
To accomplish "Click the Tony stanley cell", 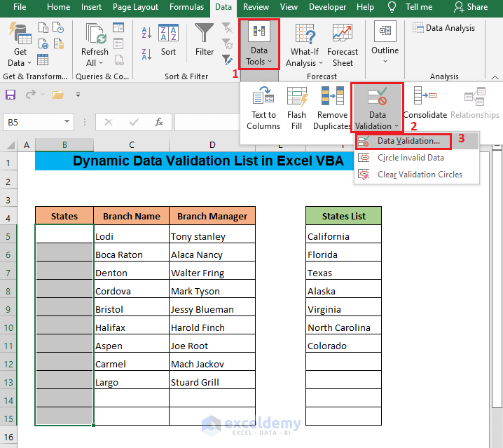I will click(212, 234).
